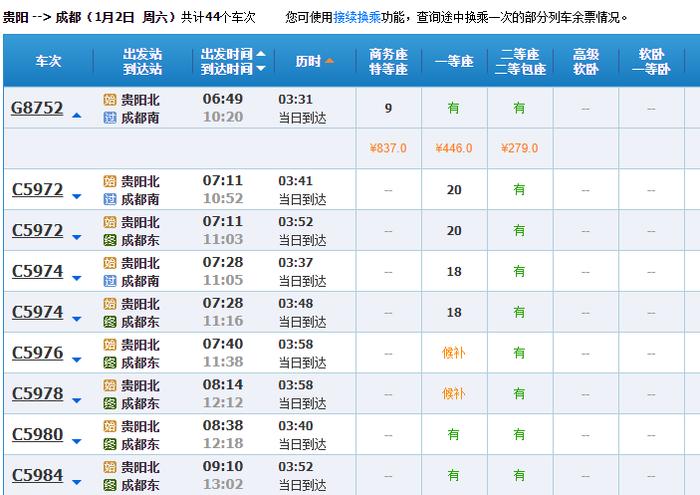Open C5974 link arriving 11:16

pyautogui.click(x=38, y=312)
